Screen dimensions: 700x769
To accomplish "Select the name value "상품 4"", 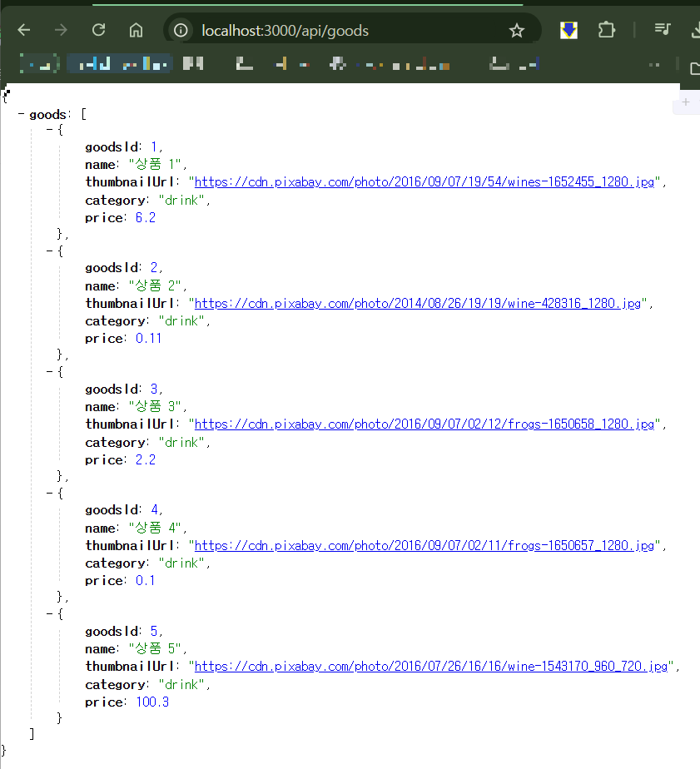I will [x=155, y=528].
